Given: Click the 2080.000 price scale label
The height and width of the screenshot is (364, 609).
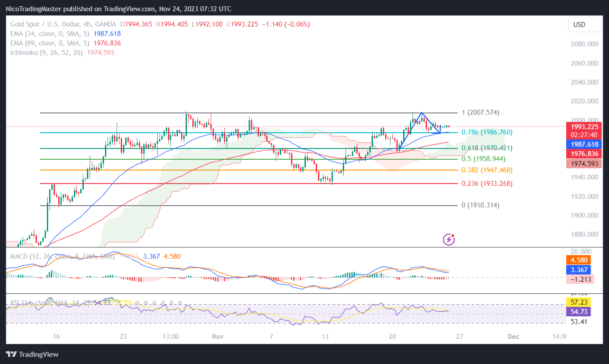Looking at the screenshot, I should point(584,44).
